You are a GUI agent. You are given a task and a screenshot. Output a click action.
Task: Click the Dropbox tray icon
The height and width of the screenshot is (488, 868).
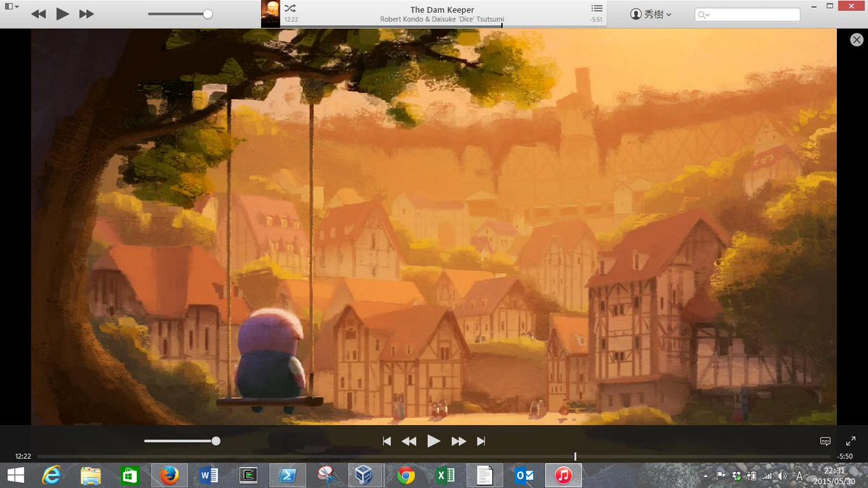(736, 476)
